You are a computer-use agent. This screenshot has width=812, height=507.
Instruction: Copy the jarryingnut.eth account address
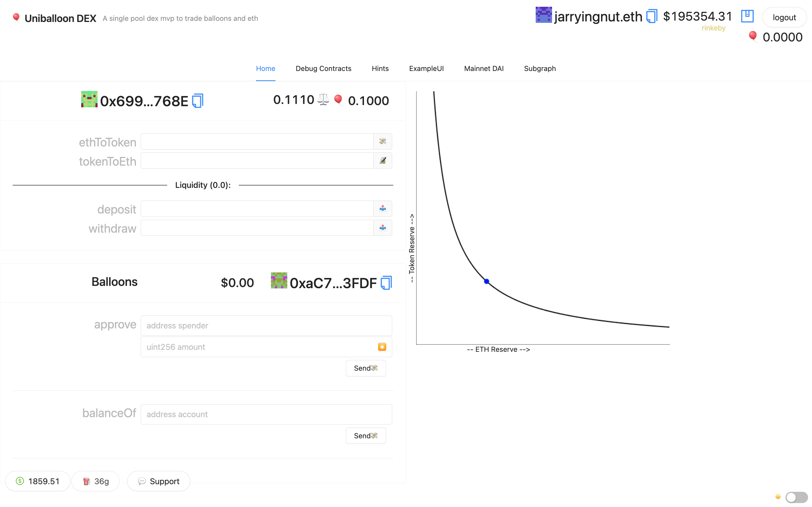click(651, 16)
